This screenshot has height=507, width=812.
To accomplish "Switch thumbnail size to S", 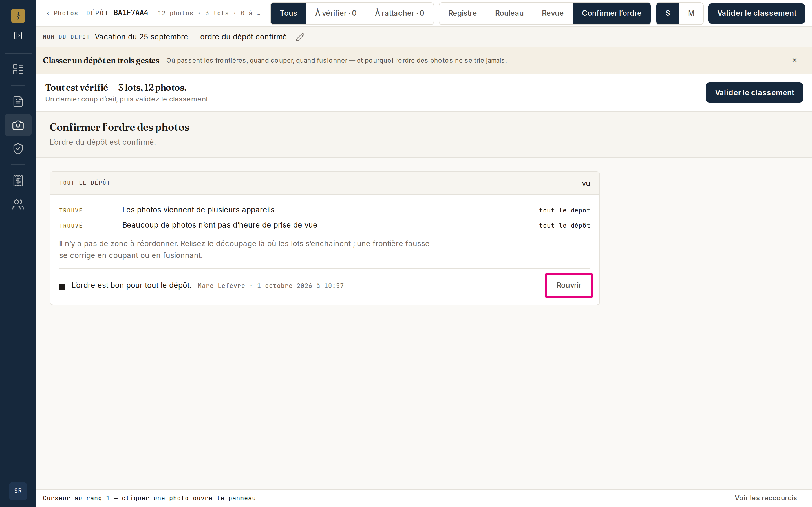I will 667,13.
